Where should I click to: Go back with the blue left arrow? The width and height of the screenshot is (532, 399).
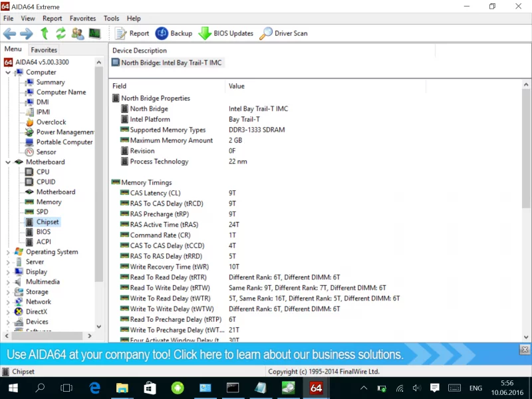click(x=9, y=34)
